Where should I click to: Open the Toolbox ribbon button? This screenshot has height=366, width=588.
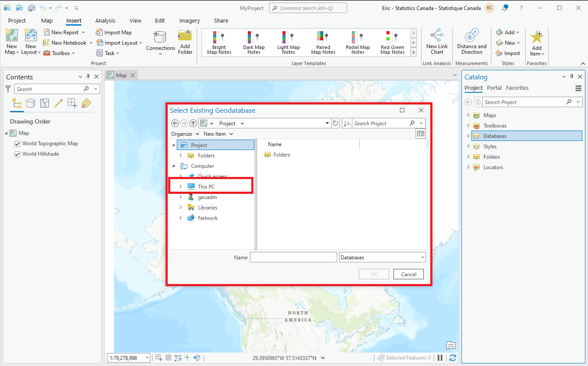pyautogui.click(x=59, y=53)
